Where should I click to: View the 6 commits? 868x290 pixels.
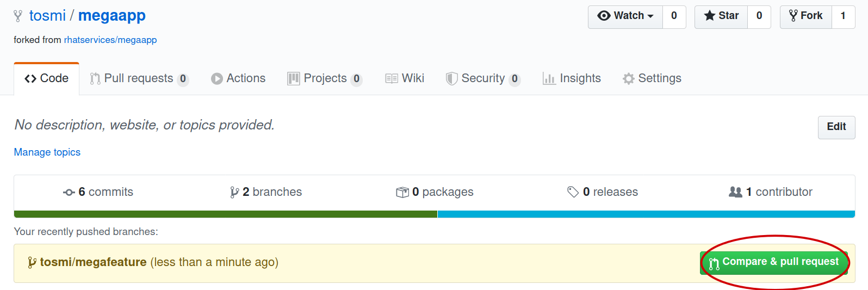98,192
